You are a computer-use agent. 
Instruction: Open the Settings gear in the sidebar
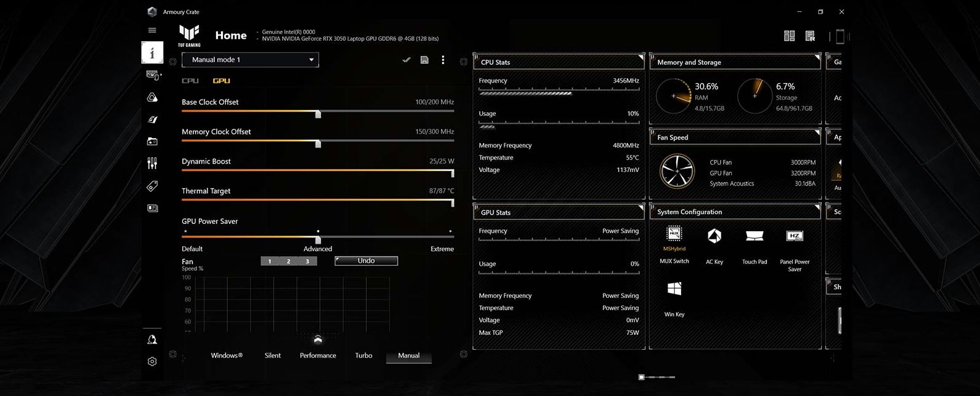click(152, 361)
